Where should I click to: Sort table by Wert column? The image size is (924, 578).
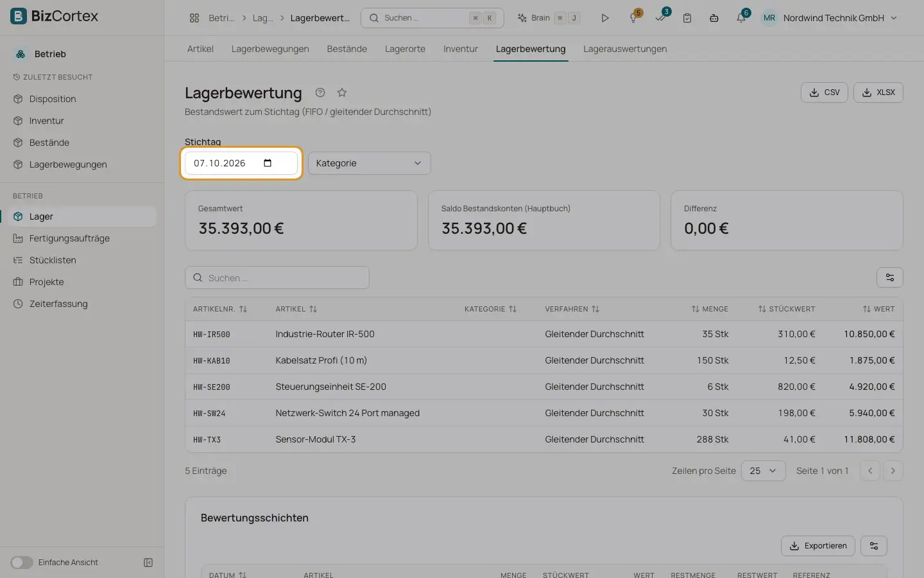(x=878, y=309)
